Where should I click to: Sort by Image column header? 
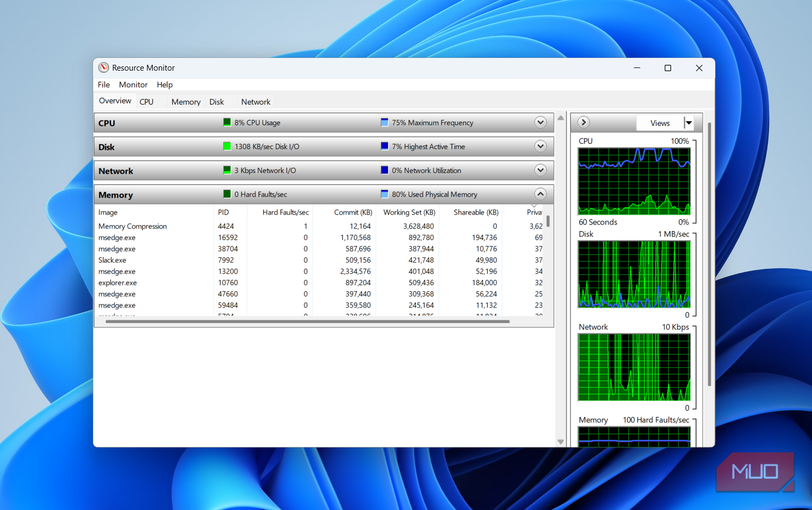coord(154,212)
